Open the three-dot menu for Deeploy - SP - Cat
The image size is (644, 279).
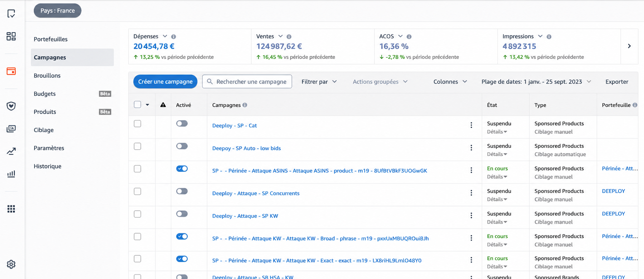coord(471,125)
